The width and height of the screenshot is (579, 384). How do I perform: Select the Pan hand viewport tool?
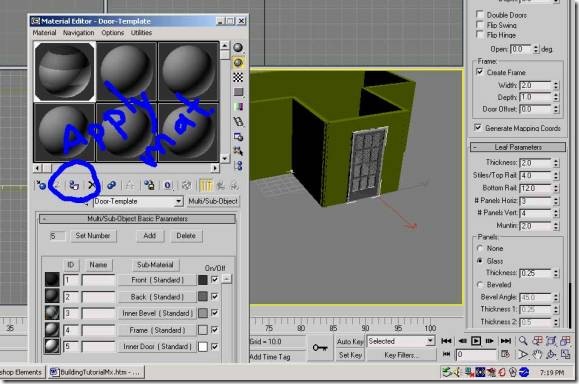click(x=537, y=354)
